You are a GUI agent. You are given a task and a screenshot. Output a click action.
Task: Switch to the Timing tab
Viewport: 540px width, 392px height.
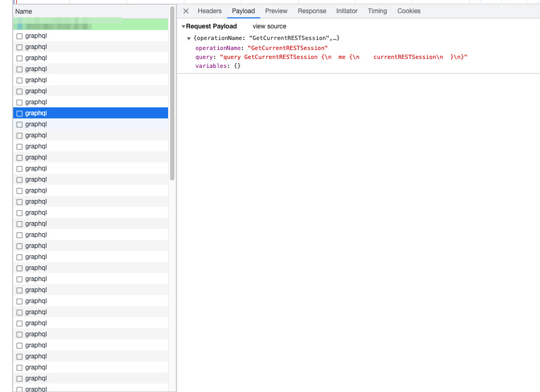click(377, 11)
